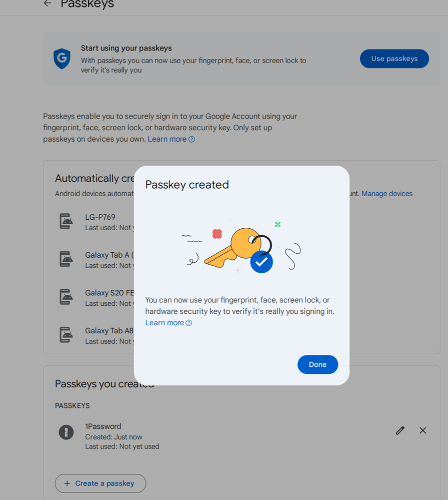
Task: Select the 1Password passkey entry name
Action: [x=103, y=426]
